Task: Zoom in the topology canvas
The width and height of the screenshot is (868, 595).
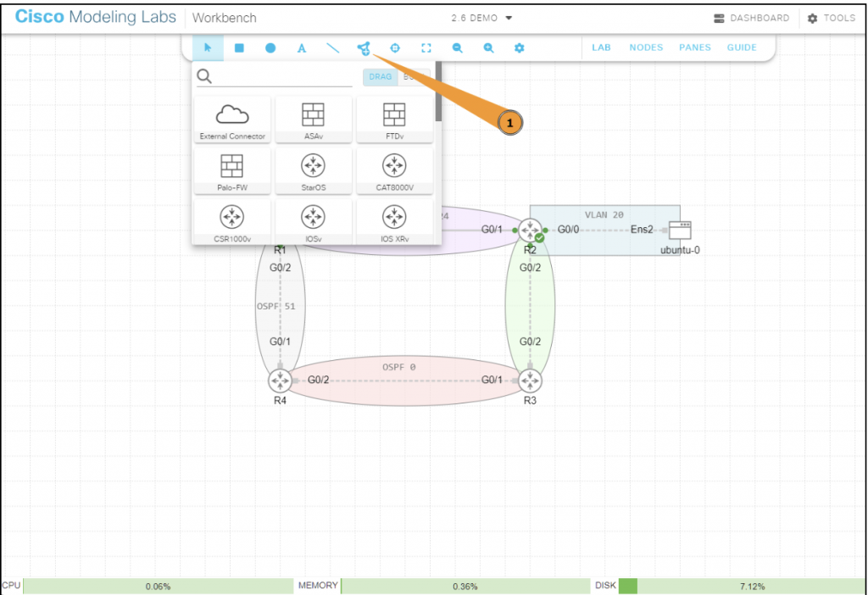Action: coord(488,48)
